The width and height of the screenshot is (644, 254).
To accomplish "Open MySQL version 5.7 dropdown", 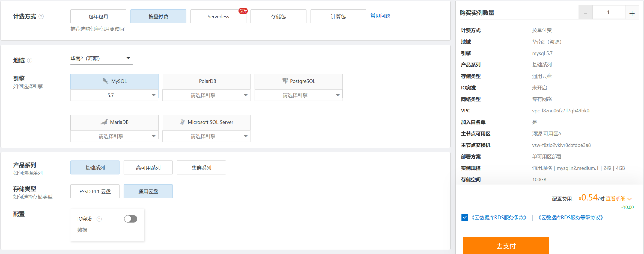I will (114, 95).
